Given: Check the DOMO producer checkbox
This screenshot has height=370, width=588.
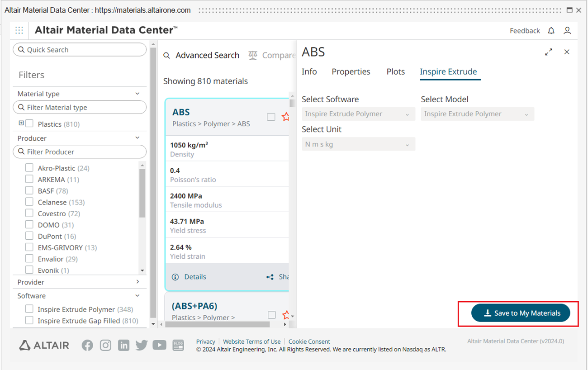Looking at the screenshot, I should (29, 224).
